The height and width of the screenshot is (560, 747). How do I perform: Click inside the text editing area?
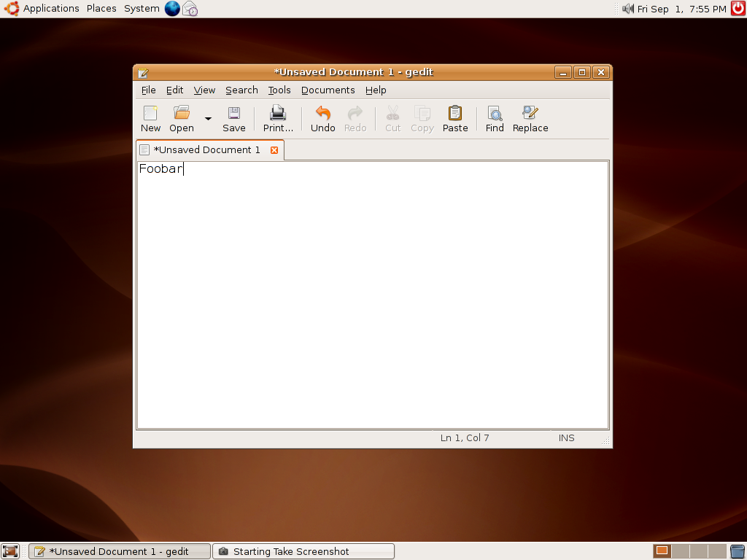click(x=372, y=292)
